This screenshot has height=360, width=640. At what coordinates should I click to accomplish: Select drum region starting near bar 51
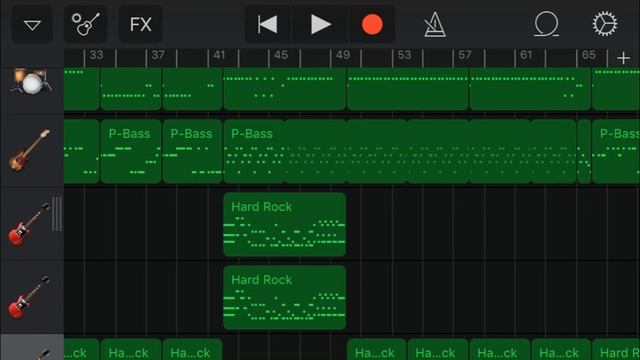coord(407,89)
